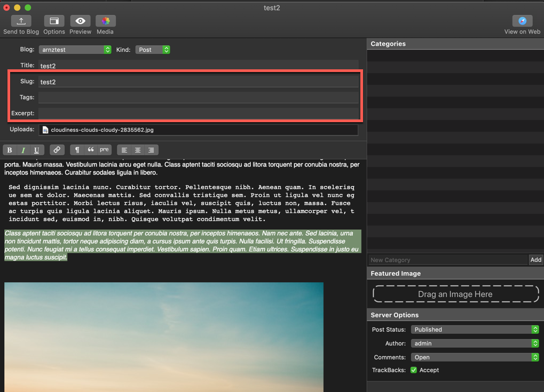Screen dimensions: 544x392
Task: Apply blockquote formatting
Action: coord(91,150)
